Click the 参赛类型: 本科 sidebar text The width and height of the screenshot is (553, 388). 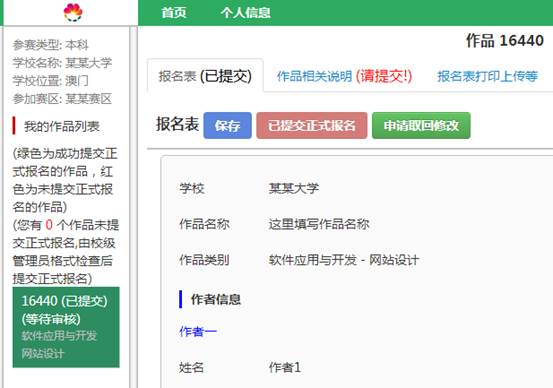click(x=50, y=45)
